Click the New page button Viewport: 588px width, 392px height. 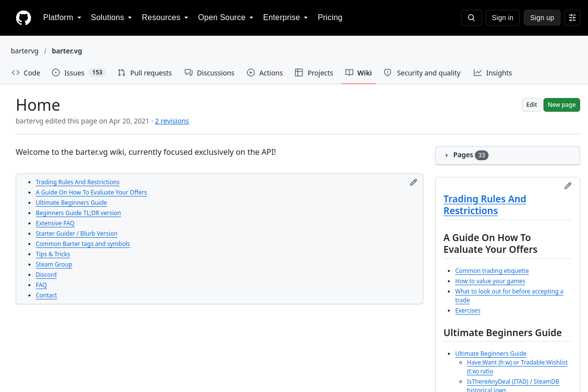562,105
